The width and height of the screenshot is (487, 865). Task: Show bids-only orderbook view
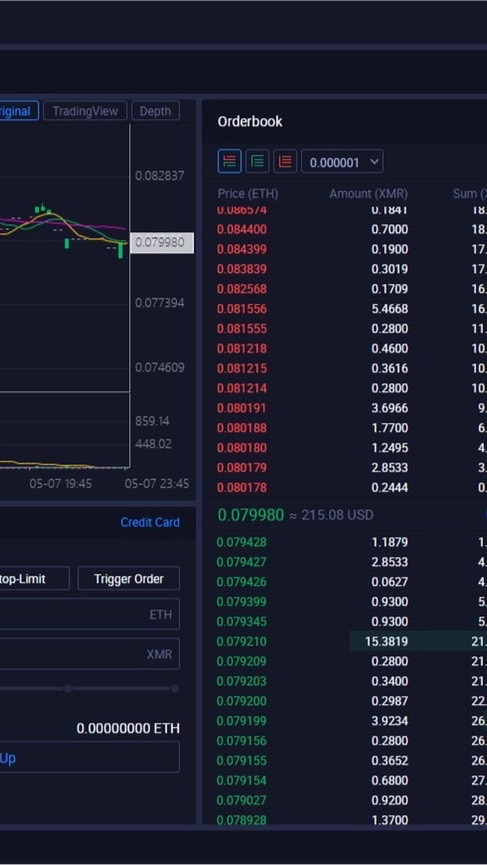pyautogui.click(x=257, y=162)
